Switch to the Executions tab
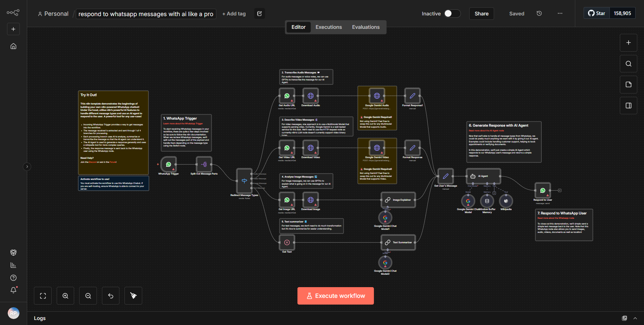Image resolution: width=644 pixels, height=325 pixels. [x=329, y=27]
